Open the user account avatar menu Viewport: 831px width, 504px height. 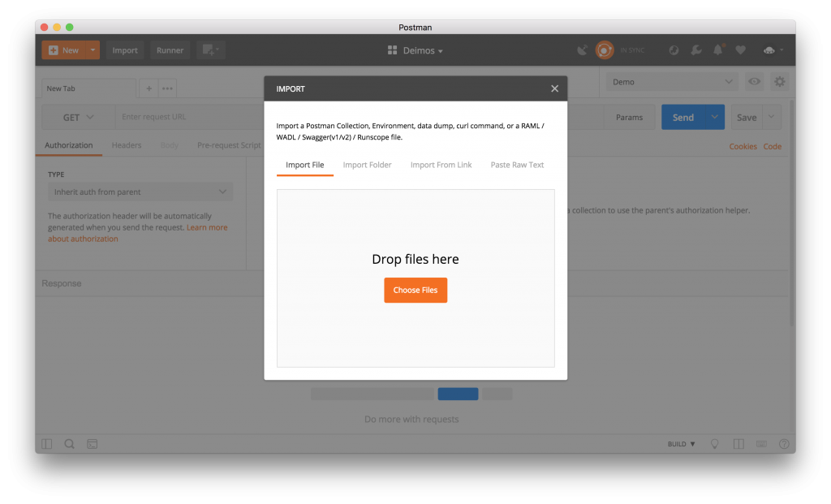click(x=773, y=50)
